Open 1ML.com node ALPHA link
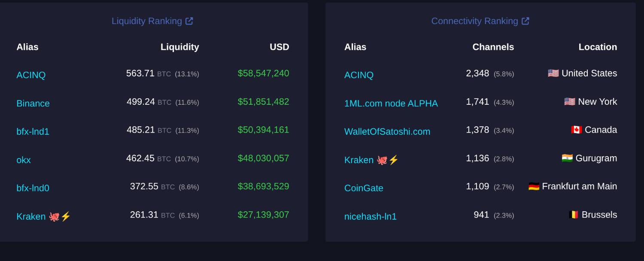Image resolution: width=644 pixels, height=261 pixels. (391, 103)
